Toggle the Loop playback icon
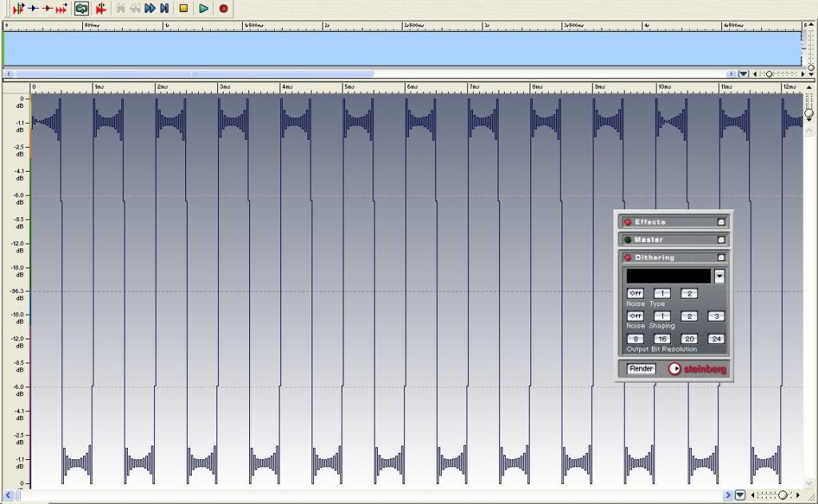 click(81, 8)
